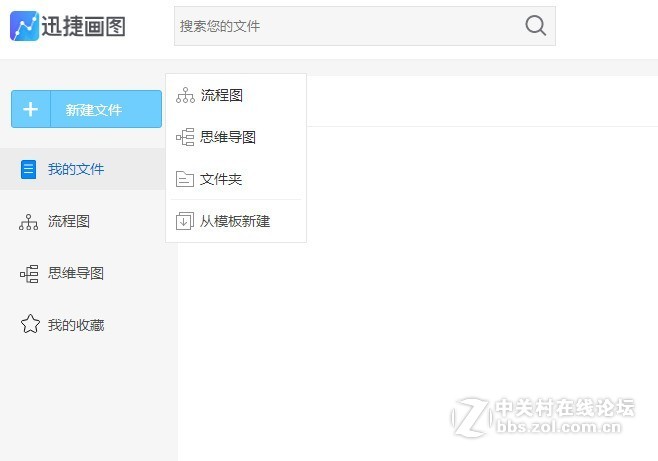Select 从模板新建 in the dropdown menu
Screen dimensions: 658x461
pos(236,221)
